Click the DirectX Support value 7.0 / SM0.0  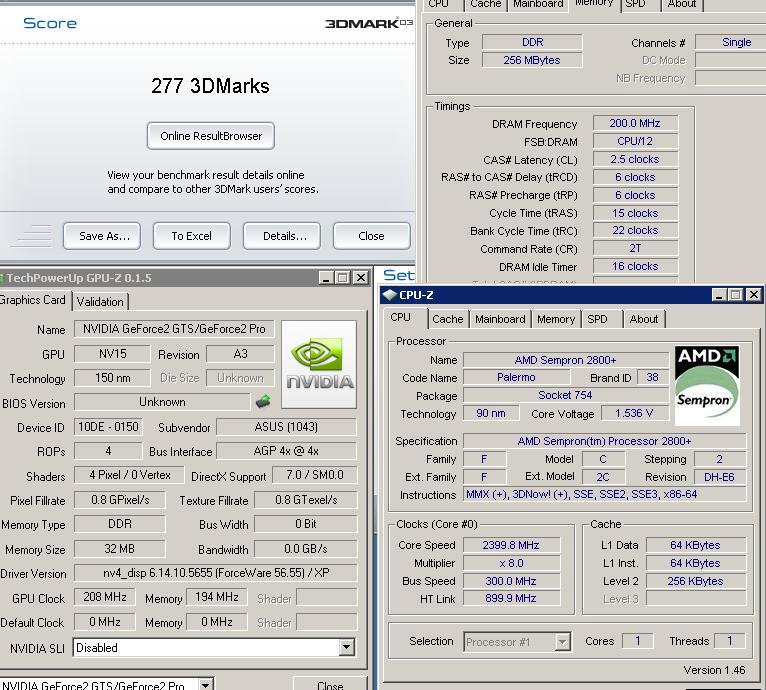(x=315, y=475)
